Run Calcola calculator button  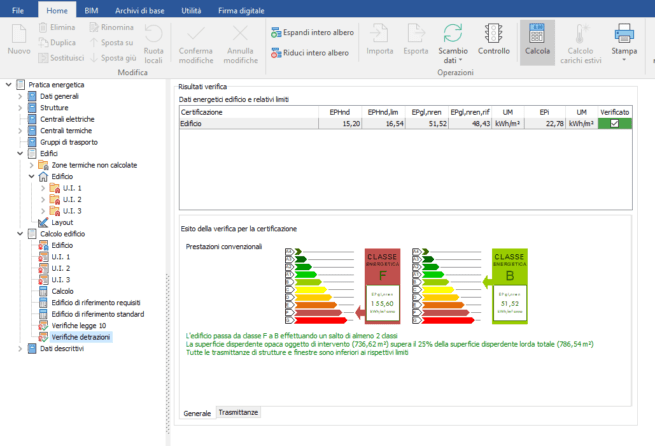(x=537, y=42)
